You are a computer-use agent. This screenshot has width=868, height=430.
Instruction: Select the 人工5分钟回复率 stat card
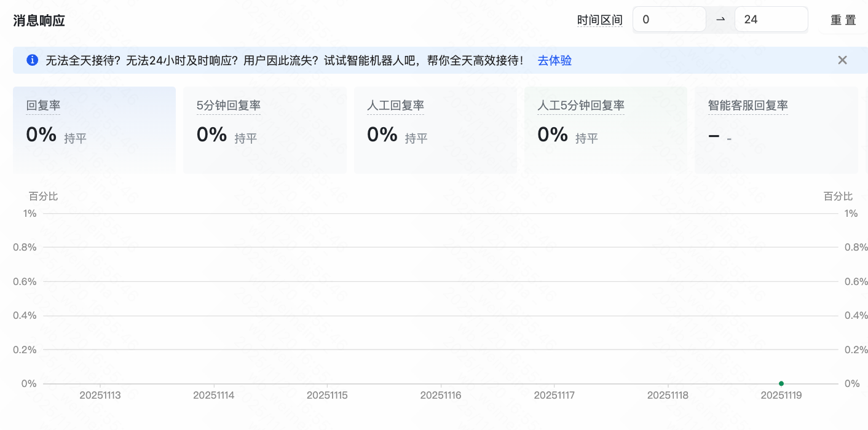click(606, 129)
